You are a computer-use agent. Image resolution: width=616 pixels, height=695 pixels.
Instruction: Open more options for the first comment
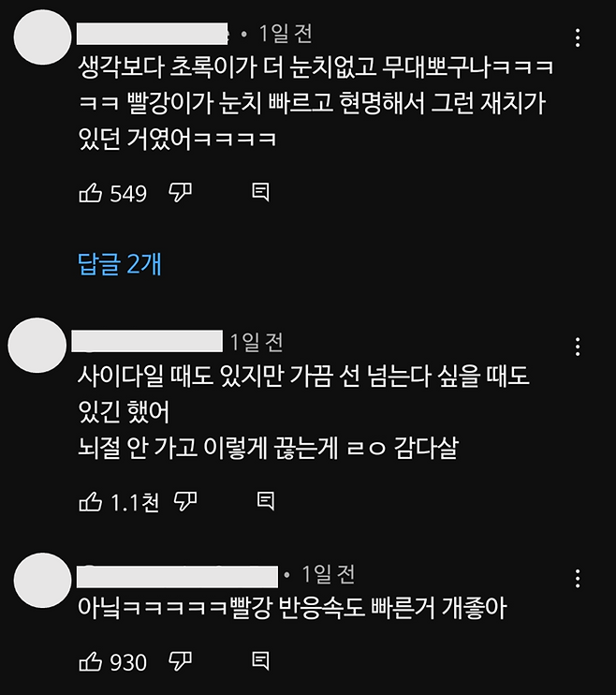578,38
